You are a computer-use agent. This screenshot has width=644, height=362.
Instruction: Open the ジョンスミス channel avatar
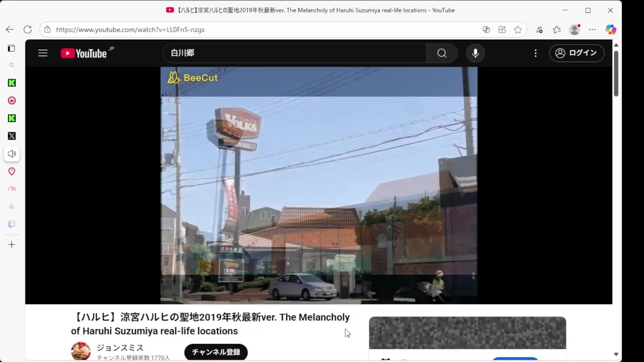[80, 351]
